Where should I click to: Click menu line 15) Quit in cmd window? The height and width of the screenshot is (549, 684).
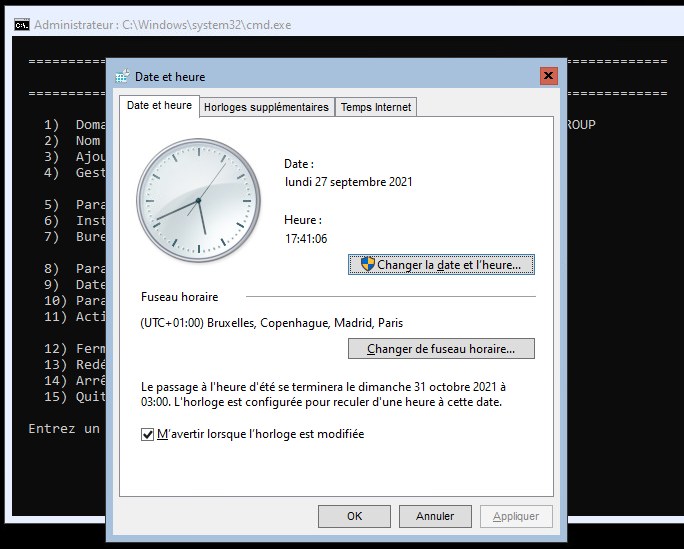click(75, 397)
